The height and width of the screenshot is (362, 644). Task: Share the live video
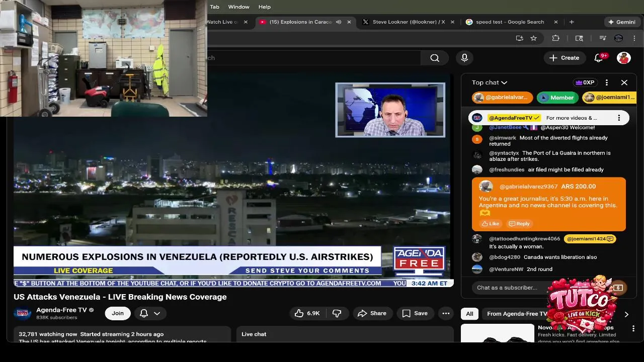pos(372,313)
